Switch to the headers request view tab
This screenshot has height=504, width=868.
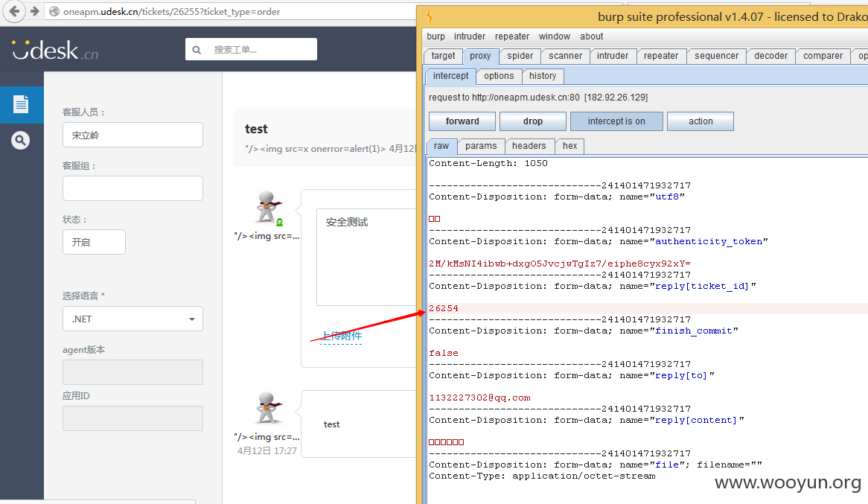click(x=529, y=146)
